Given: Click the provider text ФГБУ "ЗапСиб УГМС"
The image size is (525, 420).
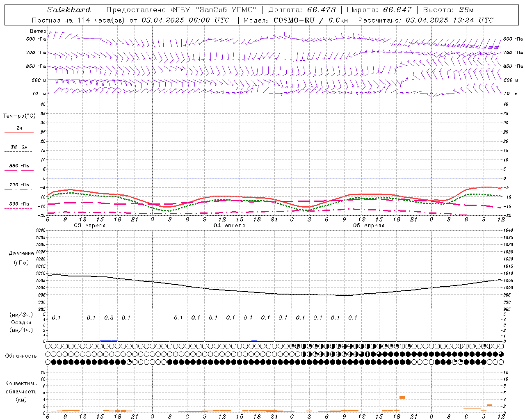Looking at the screenshot, I should 214,10.
